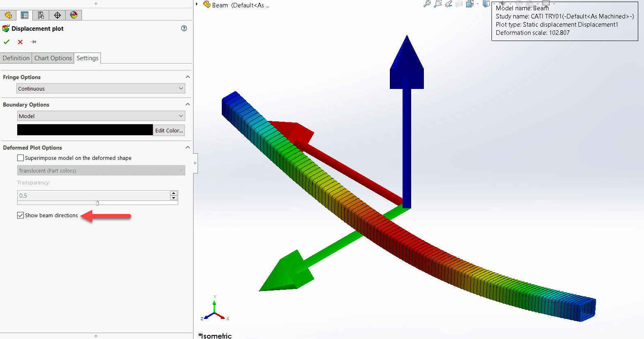Click the Section View icon
Screen dimensions: 644x339
459,4
